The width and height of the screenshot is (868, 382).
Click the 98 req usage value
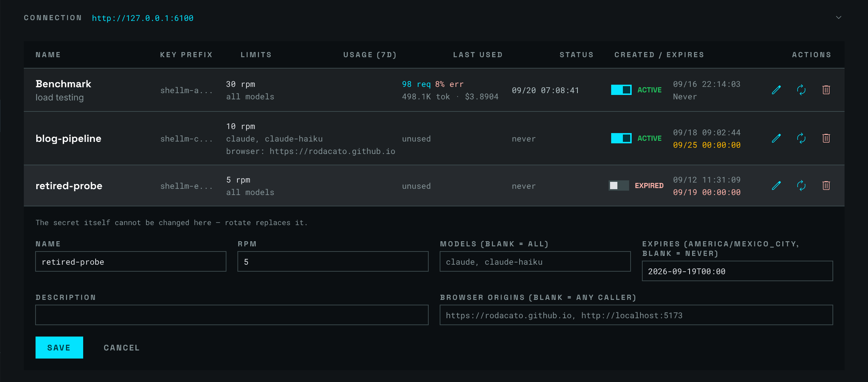click(416, 84)
